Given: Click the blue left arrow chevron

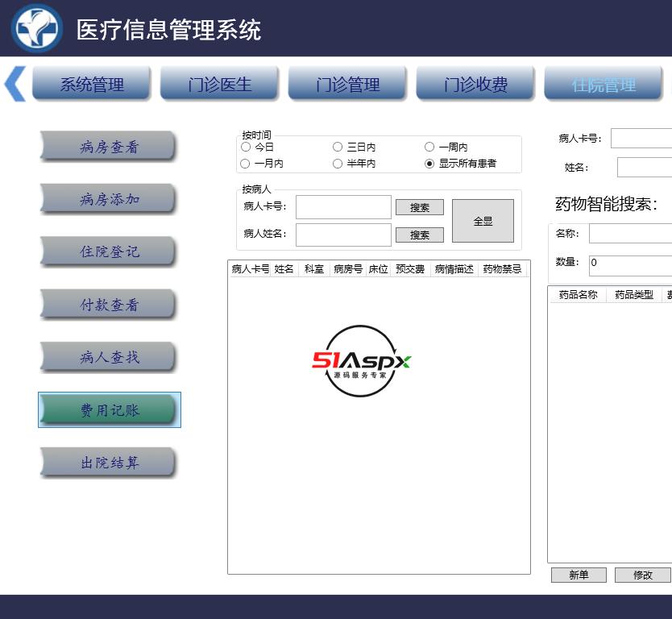Looking at the screenshot, I should [x=15, y=84].
